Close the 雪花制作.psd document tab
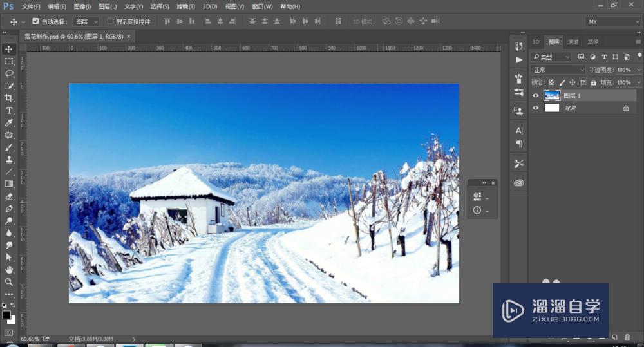This screenshot has height=347, width=644. [x=129, y=37]
